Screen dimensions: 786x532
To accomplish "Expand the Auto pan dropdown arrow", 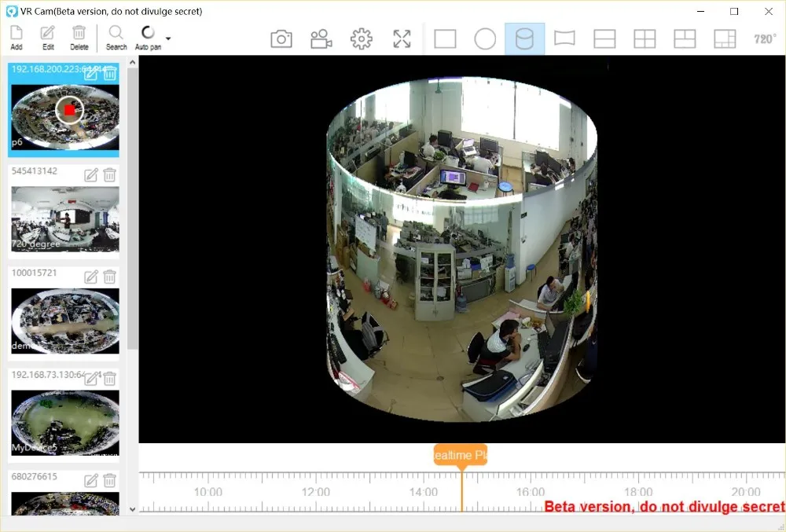I will (x=168, y=38).
